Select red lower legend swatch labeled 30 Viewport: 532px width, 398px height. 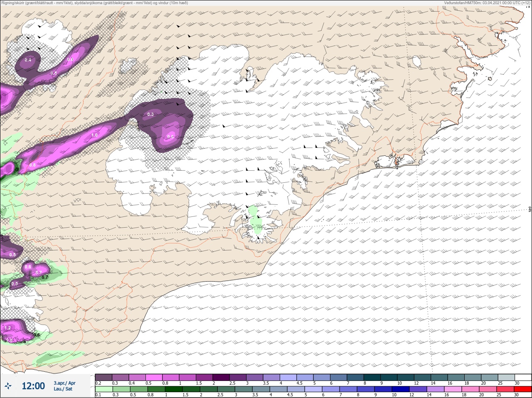click(x=523, y=389)
